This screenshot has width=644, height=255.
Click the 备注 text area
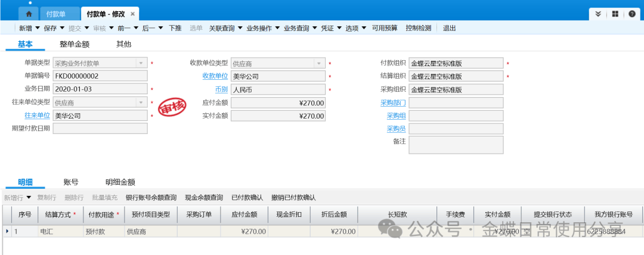click(x=456, y=145)
